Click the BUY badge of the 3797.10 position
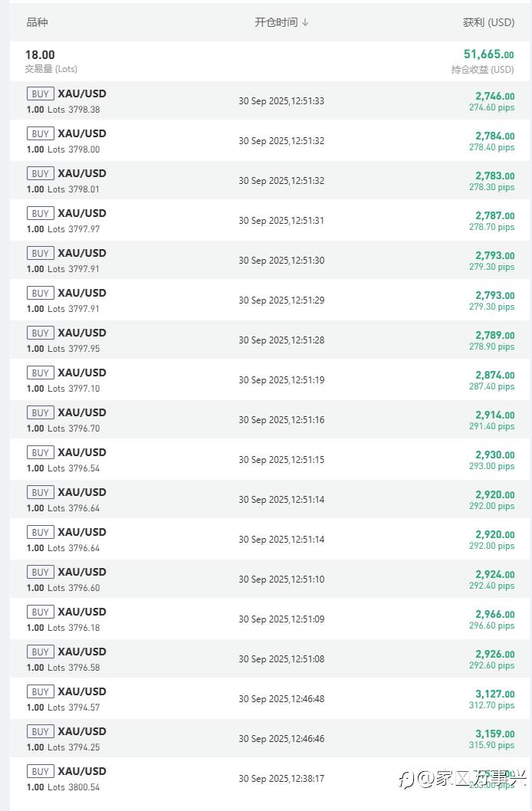 (40, 373)
